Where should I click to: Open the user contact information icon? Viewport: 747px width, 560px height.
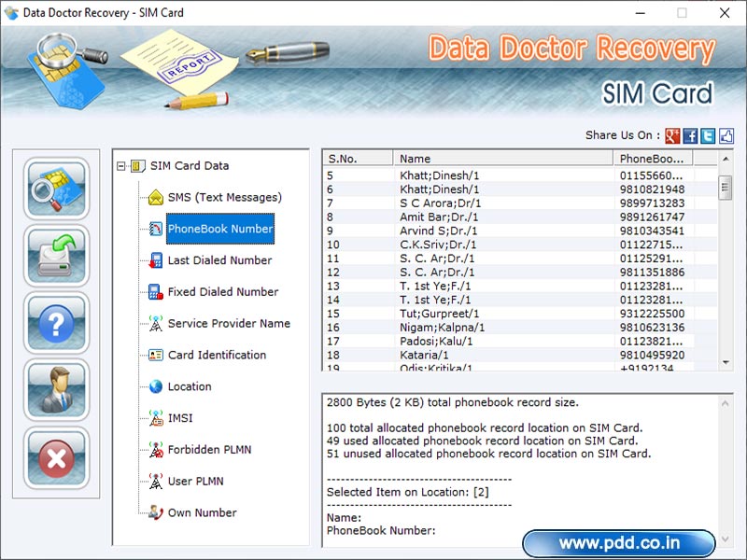pos(56,390)
